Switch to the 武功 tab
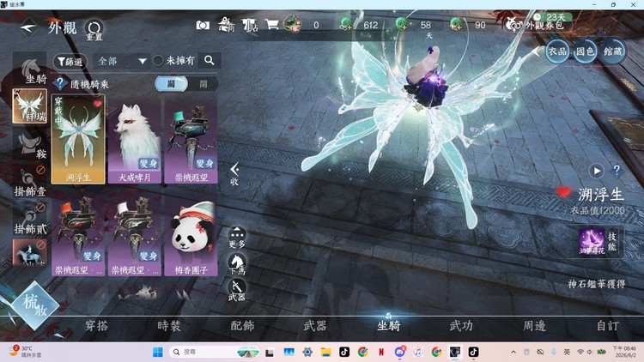 click(461, 326)
